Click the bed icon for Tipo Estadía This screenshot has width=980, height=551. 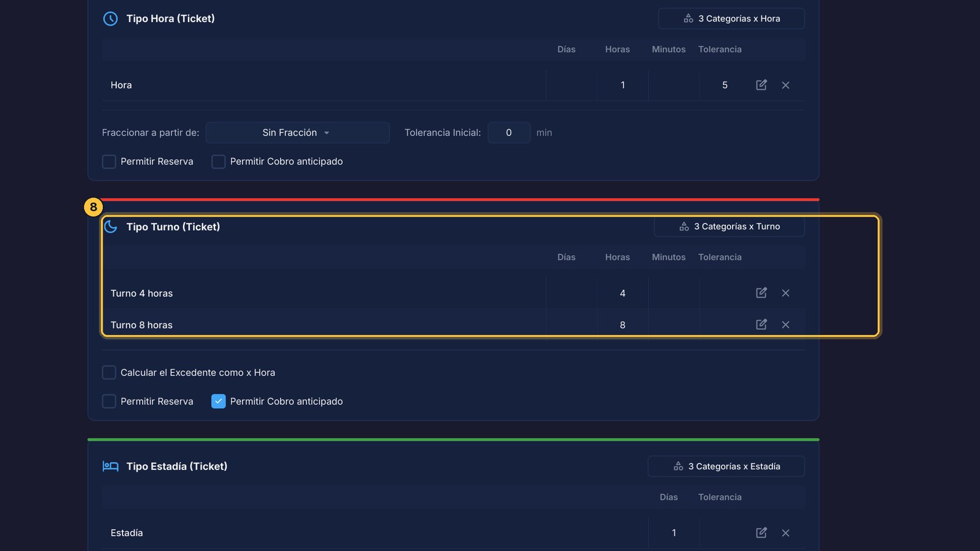click(x=110, y=467)
